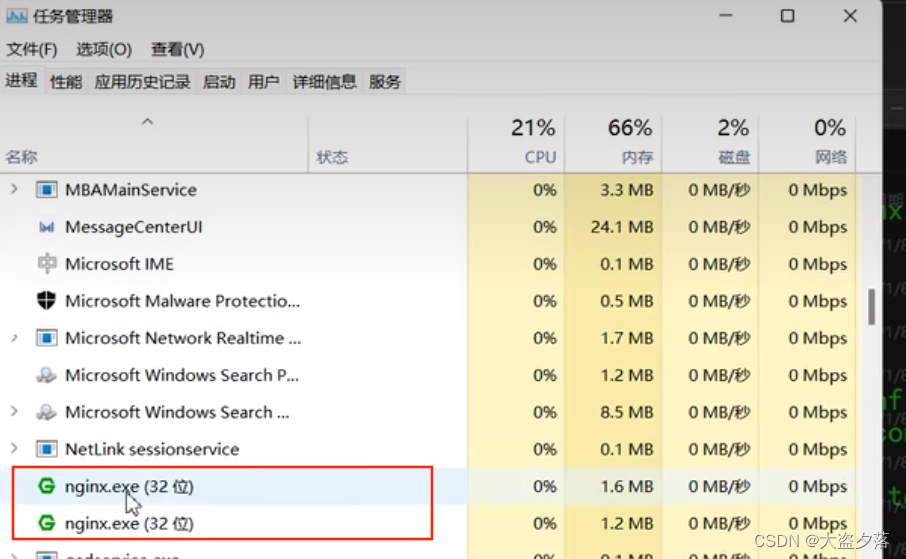Click the green icon of nginx.exe using 1.6 MB
The height and width of the screenshot is (559, 906).
pyautogui.click(x=47, y=486)
